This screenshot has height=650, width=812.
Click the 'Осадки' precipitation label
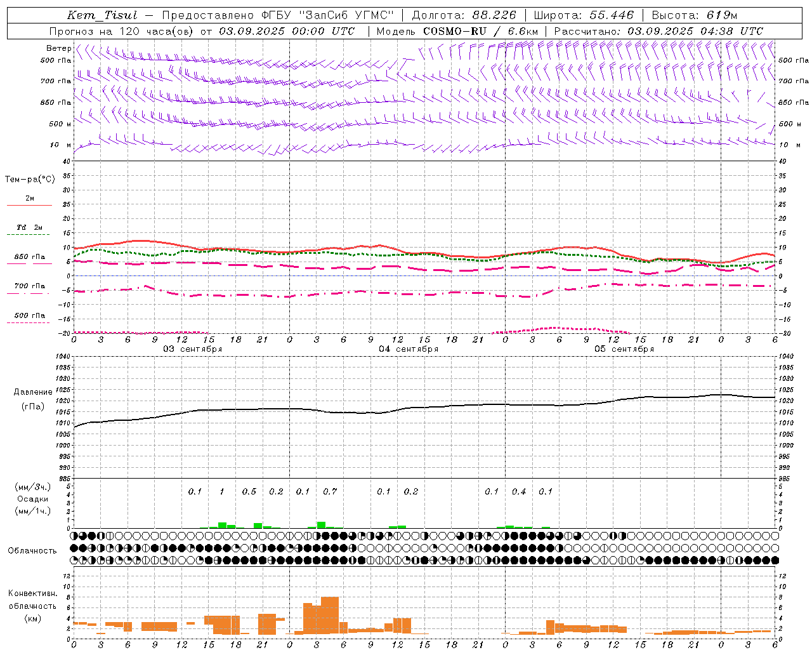click(x=33, y=499)
